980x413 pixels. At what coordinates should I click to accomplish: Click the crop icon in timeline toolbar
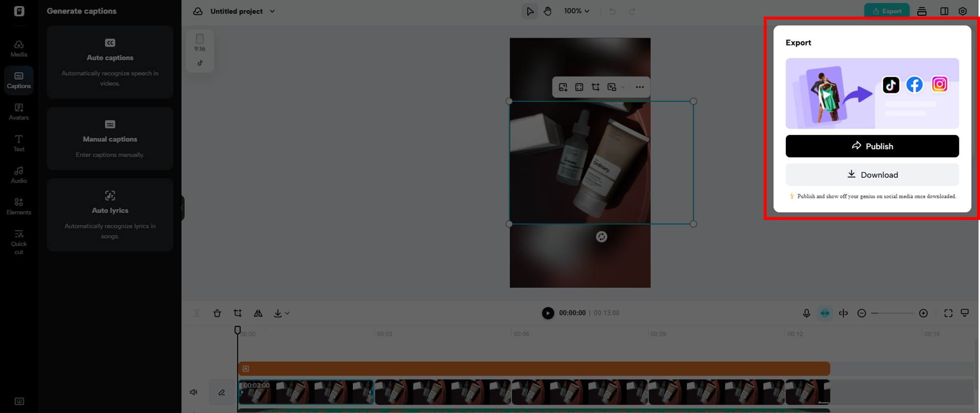tap(238, 313)
